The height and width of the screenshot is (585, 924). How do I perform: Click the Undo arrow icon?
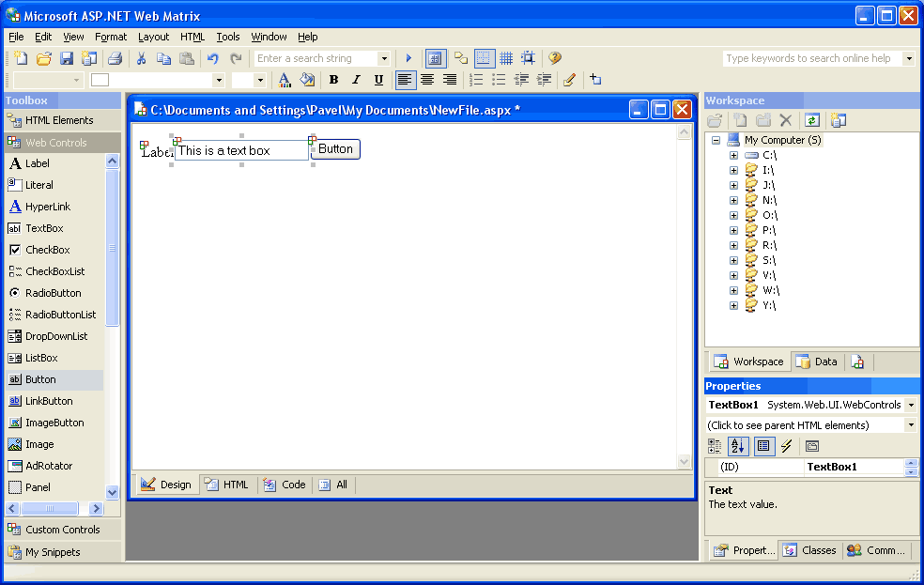tap(213, 58)
